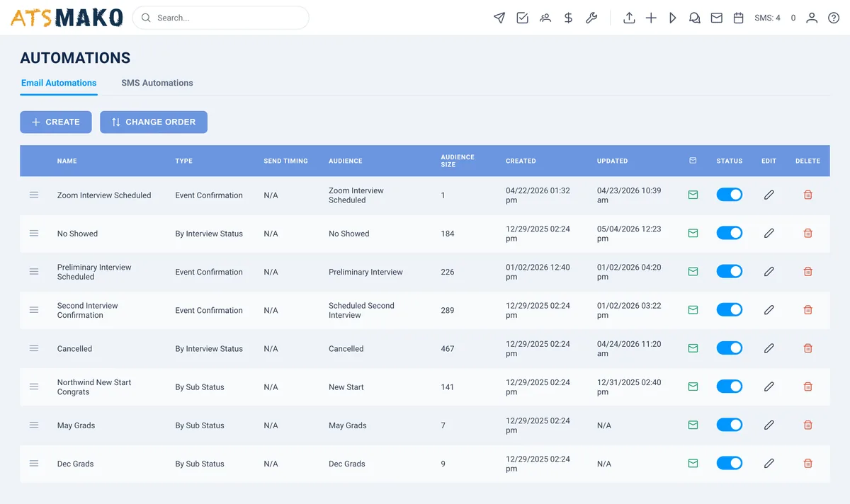The width and height of the screenshot is (850, 504).
Task: Edit the May Grads automation
Action: point(769,425)
